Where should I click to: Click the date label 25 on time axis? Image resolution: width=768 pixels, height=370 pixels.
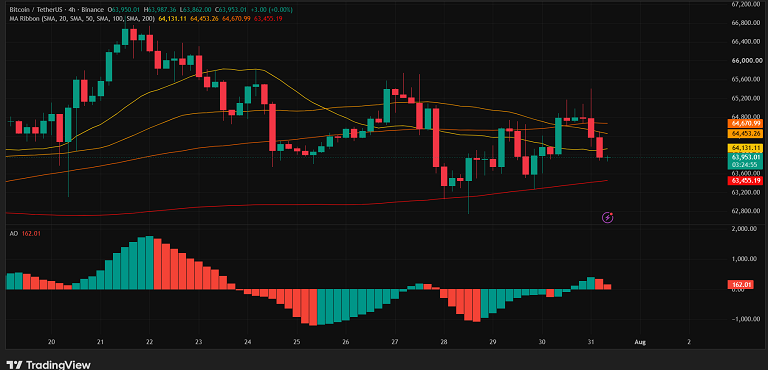pos(297,342)
